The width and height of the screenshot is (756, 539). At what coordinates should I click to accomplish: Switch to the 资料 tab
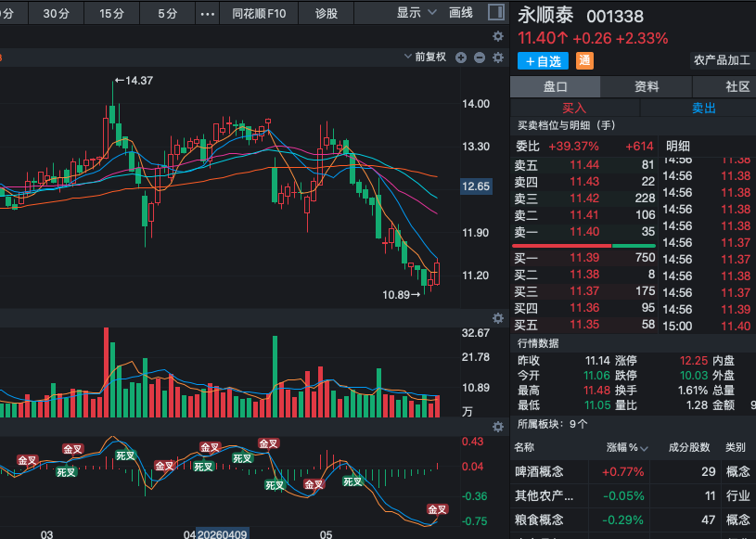[x=646, y=87]
